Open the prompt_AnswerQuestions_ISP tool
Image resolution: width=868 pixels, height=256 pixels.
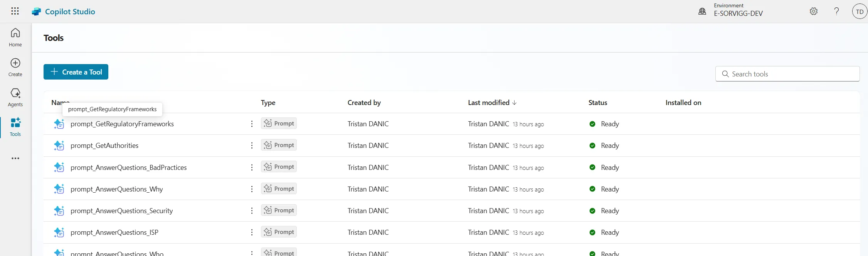point(114,232)
